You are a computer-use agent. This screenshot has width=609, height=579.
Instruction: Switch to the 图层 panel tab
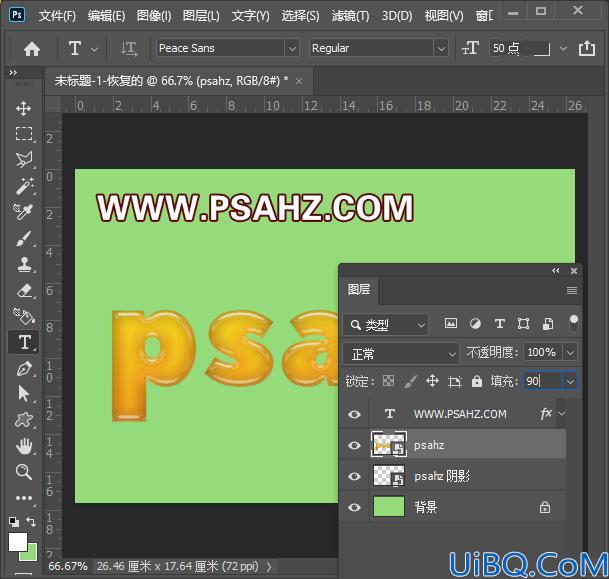(x=359, y=290)
